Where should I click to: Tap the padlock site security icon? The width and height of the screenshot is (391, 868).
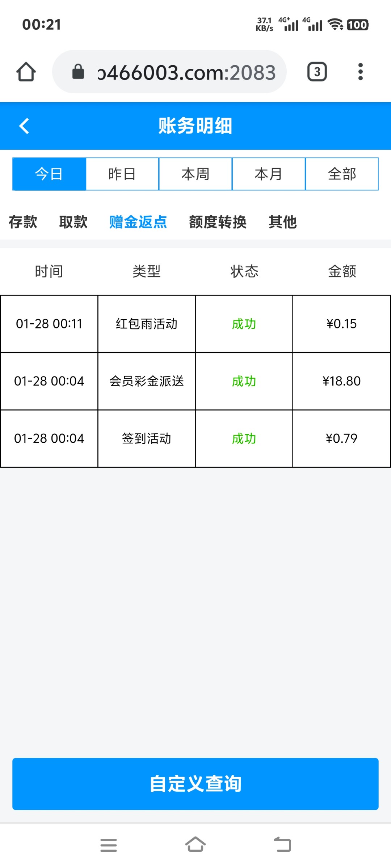click(x=78, y=72)
